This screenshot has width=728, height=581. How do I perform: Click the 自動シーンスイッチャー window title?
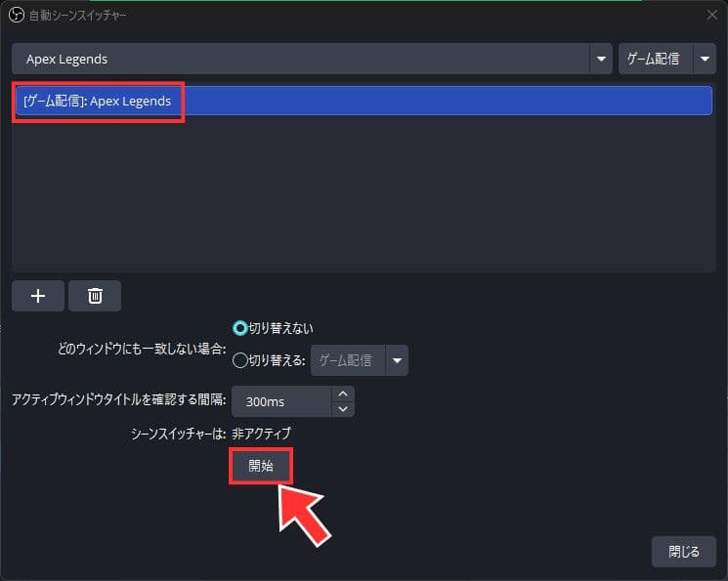77,16
